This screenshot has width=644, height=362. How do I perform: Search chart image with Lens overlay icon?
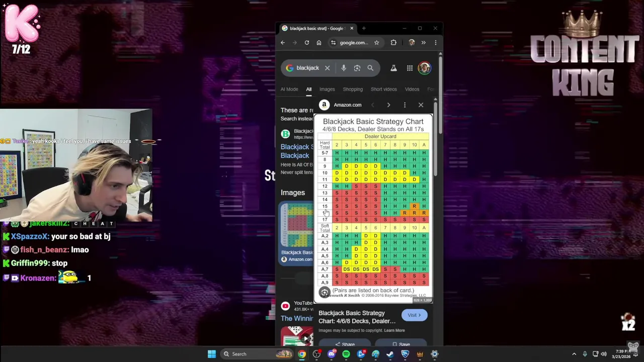click(x=325, y=293)
